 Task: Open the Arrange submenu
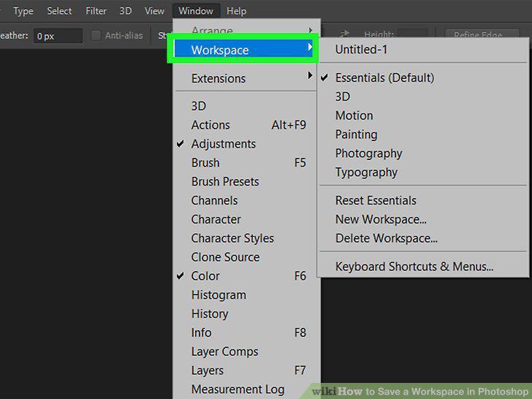(246, 29)
